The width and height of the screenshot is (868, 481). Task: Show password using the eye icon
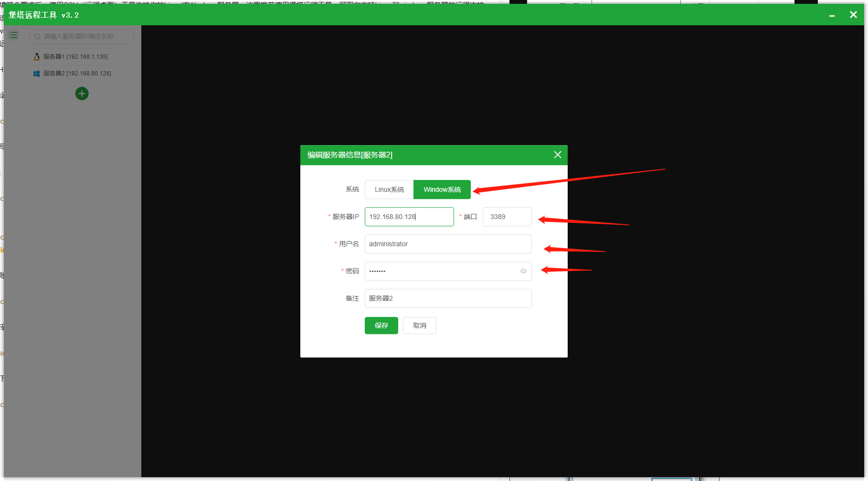coord(523,271)
